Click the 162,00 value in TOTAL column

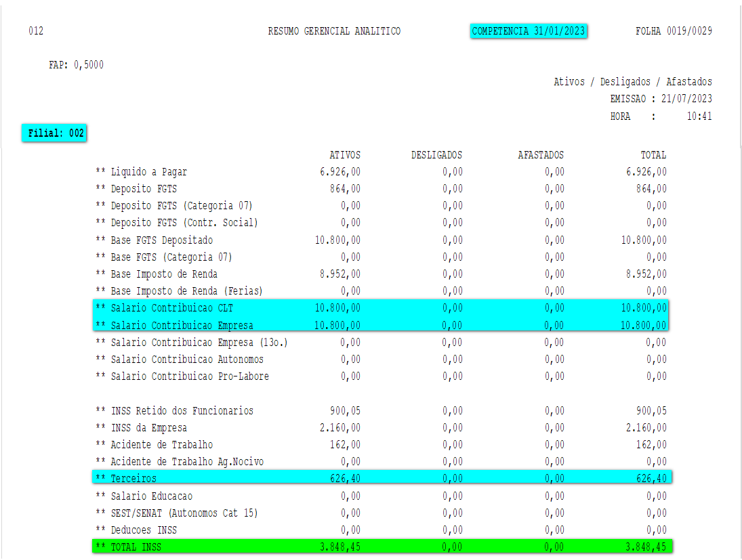651,445
